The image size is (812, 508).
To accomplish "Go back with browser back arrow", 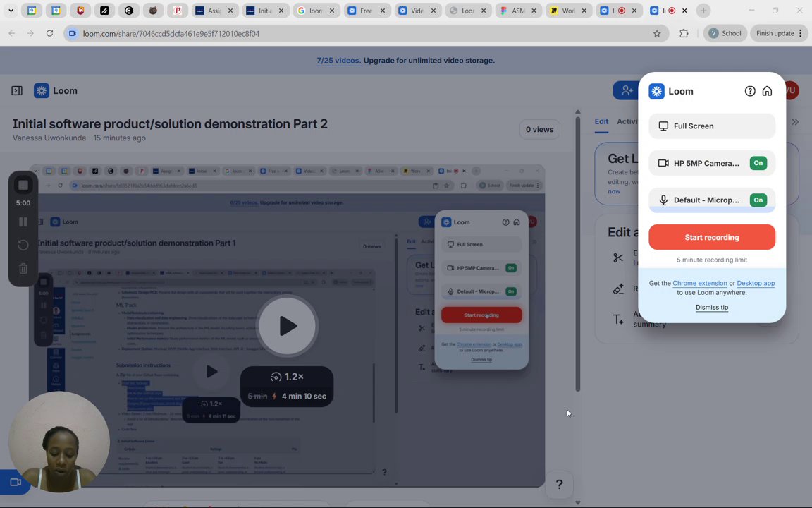I will point(11,33).
